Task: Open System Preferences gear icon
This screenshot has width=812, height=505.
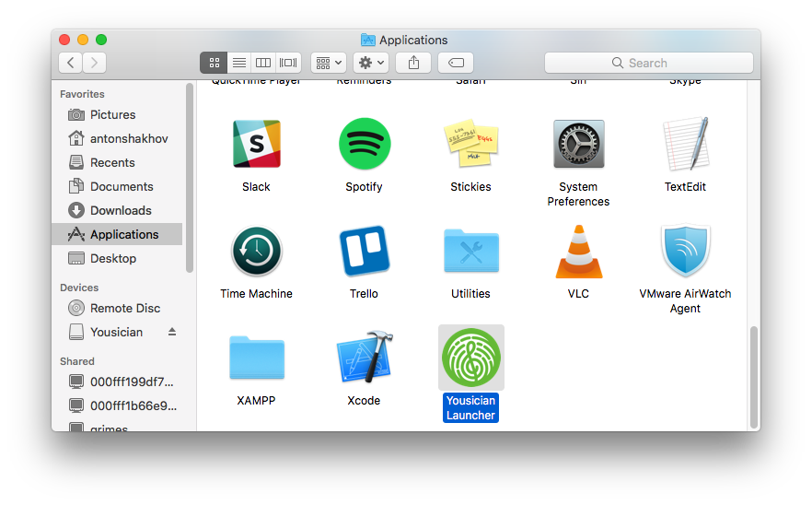Action: point(578,145)
